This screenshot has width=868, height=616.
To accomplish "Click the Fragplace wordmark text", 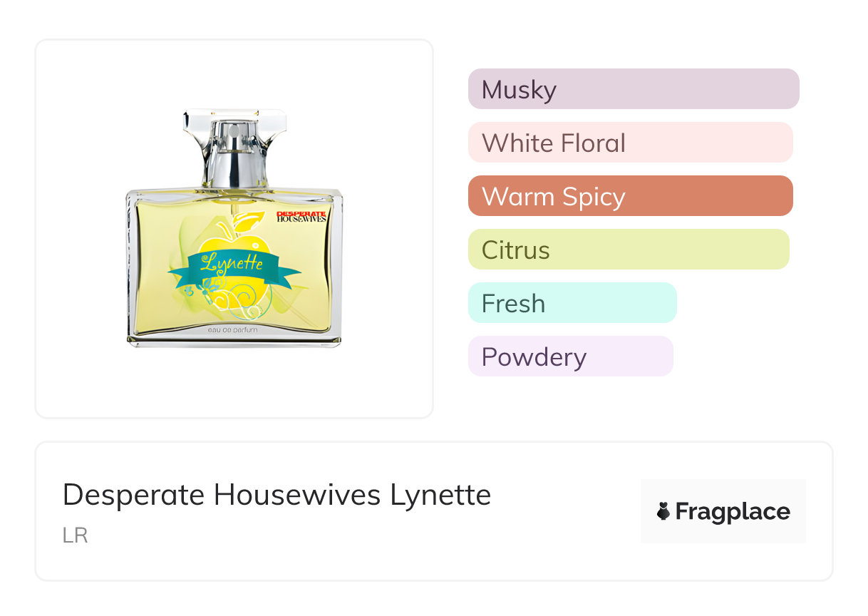I will pyautogui.click(x=733, y=512).
